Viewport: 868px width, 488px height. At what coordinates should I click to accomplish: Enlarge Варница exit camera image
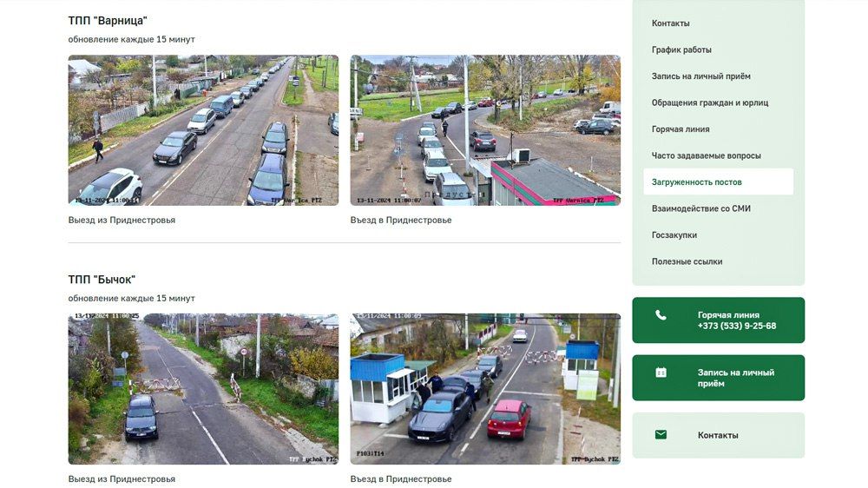(203, 130)
